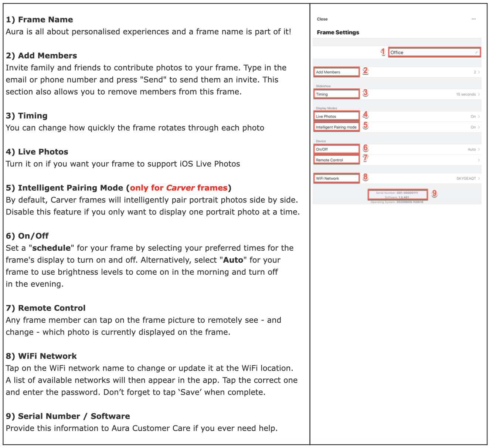Expand the chevron next to members count 2

[479, 72]
